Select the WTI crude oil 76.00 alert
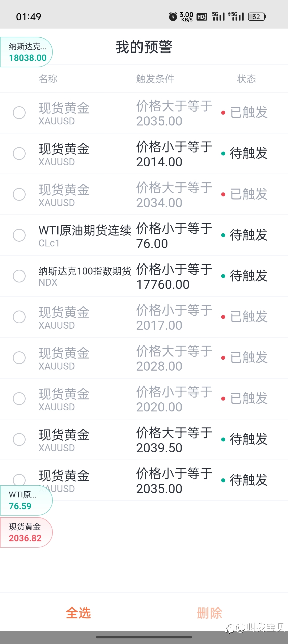Screen dimensions: 288x644 [x=19, y=235]
